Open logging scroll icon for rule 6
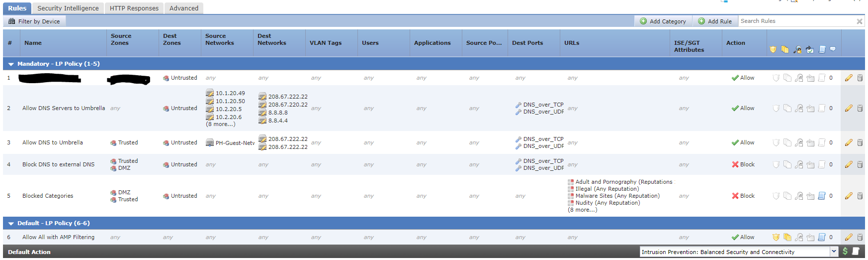Image resolution: width=868 pixels, height=260 pixels. coord(822,237)
